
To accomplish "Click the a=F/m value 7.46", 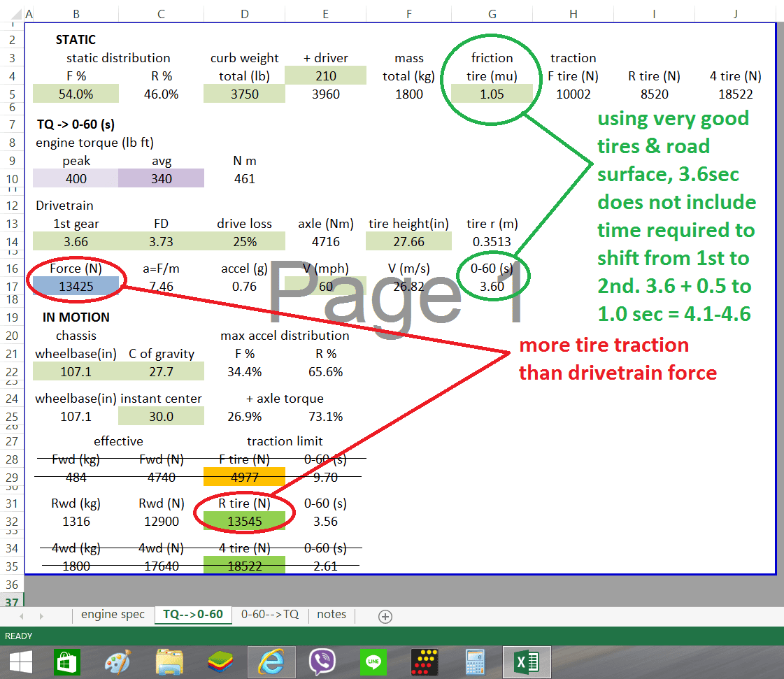I will coord(162,287).
